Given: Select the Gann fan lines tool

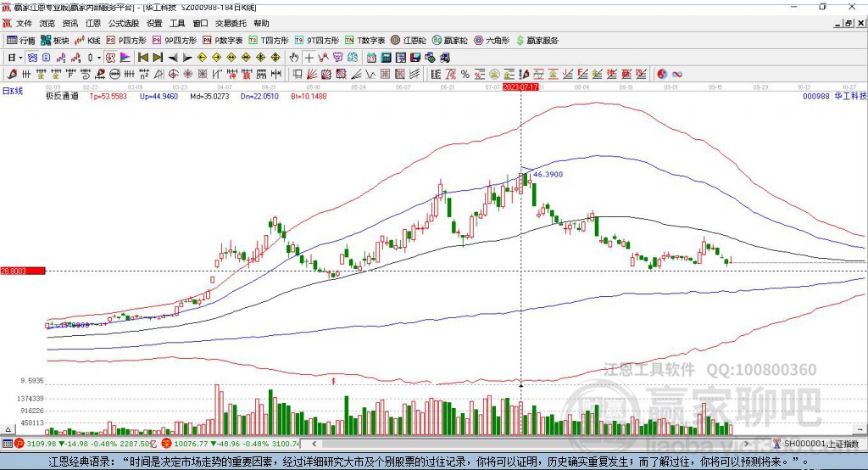Looking at the screenshot, I should coord(312,74).
